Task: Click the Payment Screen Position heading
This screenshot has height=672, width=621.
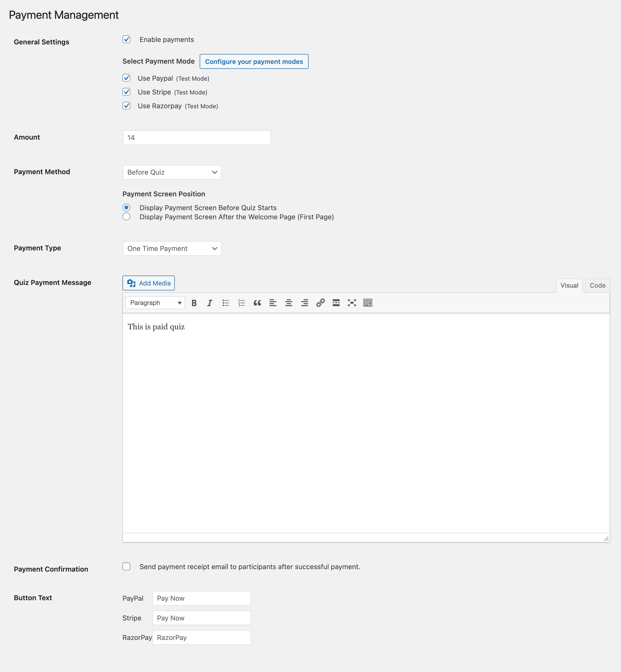Action: (x=164, y=194)
